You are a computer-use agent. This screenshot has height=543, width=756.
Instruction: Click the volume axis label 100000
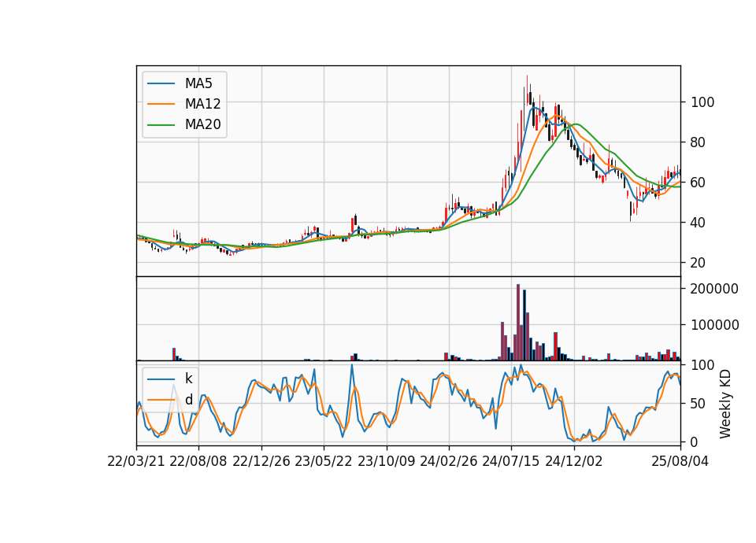coord(714,325)
